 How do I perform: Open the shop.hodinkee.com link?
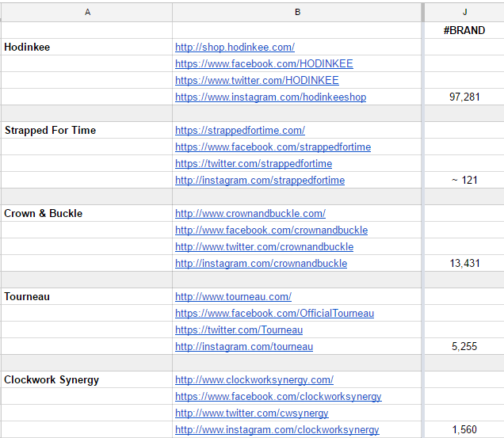235,48
